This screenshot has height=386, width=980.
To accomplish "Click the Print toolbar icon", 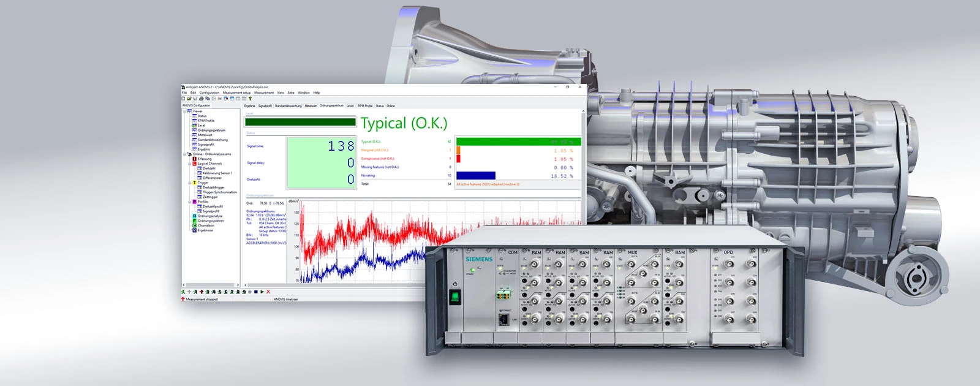I will [x=202, y=99].
